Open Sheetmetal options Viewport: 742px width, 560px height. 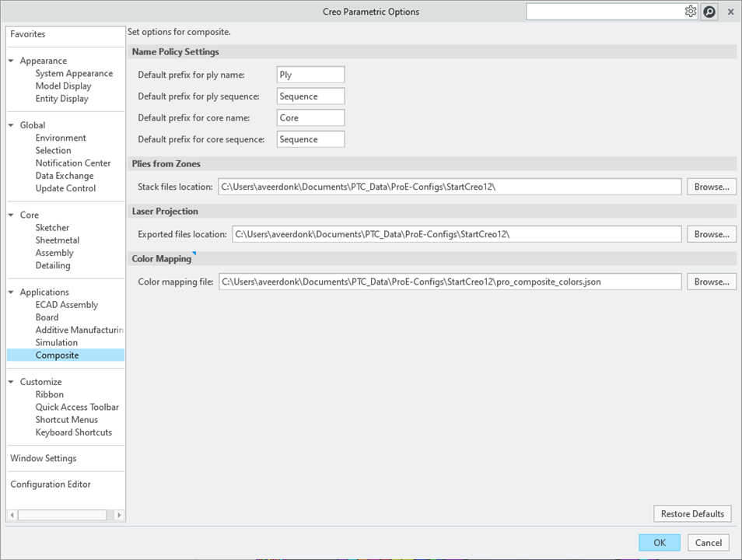click(58, 240)
